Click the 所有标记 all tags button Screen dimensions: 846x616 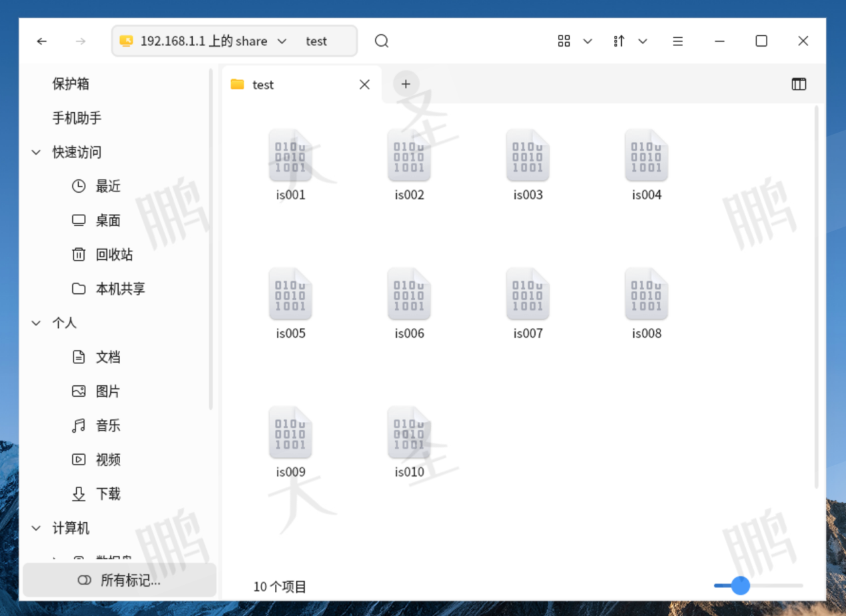pyautogui.click(x=119, y=580)
